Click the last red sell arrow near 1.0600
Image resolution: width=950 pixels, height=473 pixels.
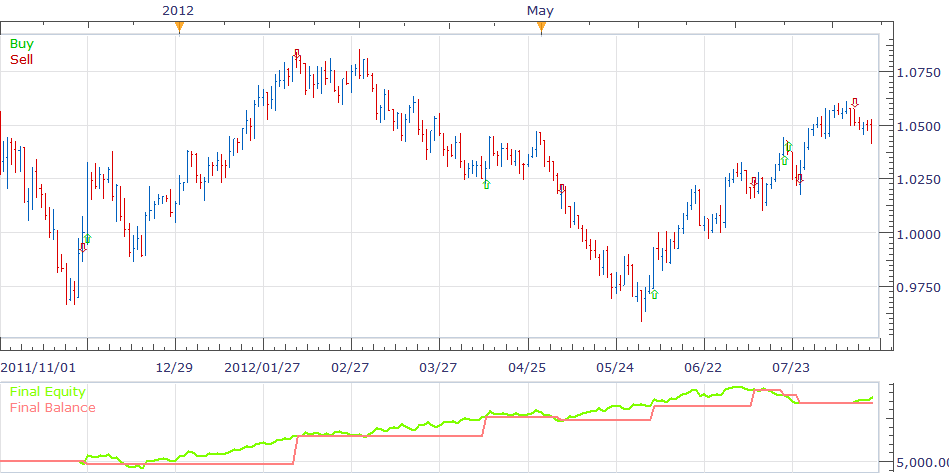pyautogui.click(x=854, y=102)
